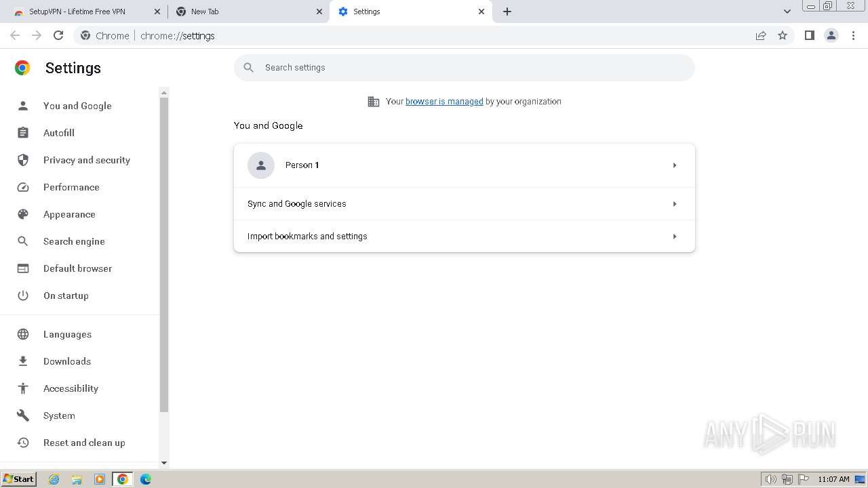Click the sidebar scrollbar thumb

tap(163, 255)
